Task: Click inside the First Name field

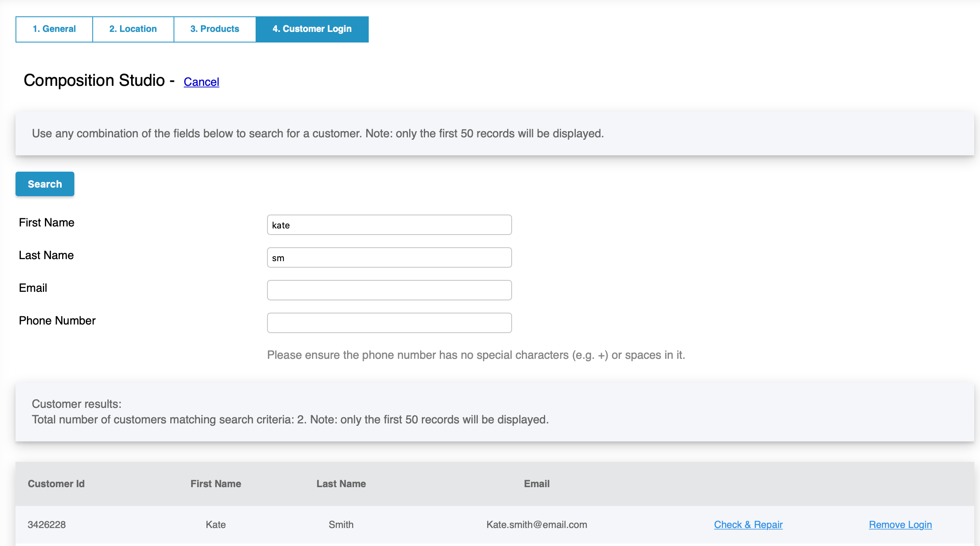Action: (x=389, y=224)
